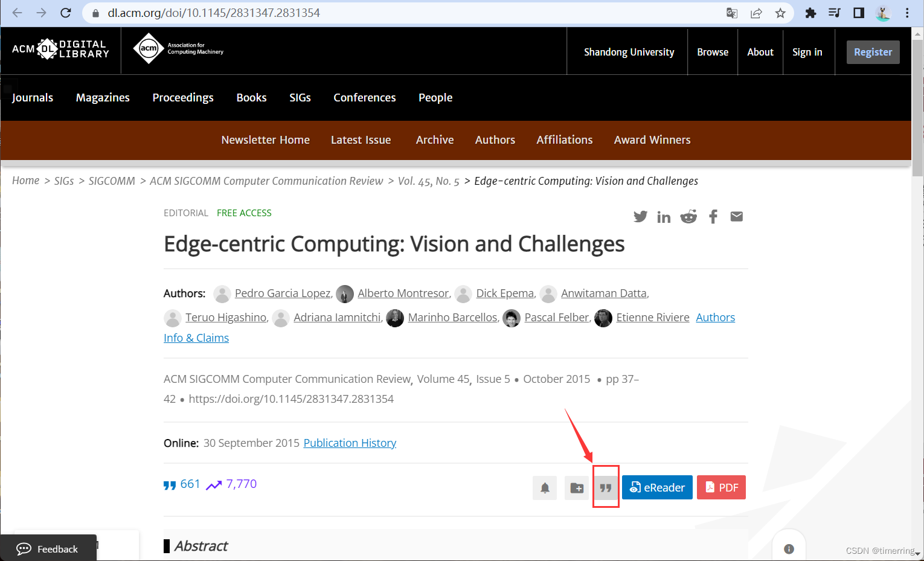Email this article using envelope icon
The image size is (924, 561).
737,217
